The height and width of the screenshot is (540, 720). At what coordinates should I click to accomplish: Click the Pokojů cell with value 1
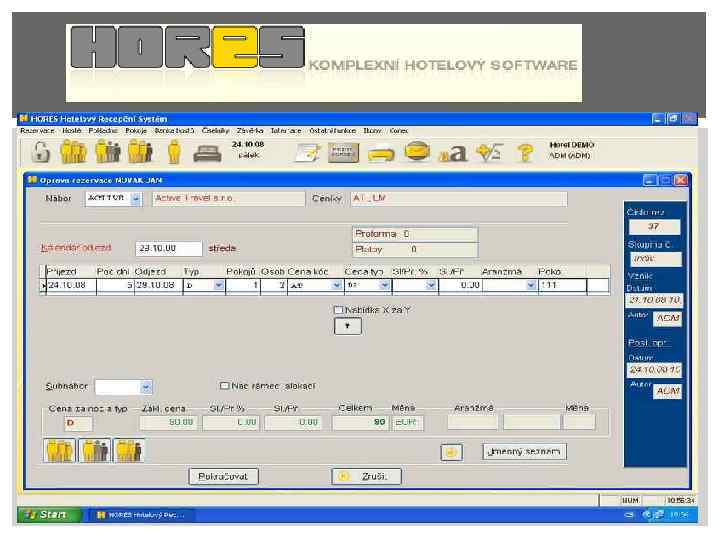point(242,285)
